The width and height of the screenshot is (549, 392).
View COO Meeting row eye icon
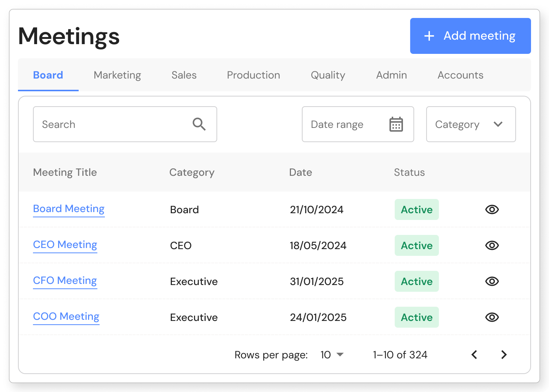coord(492,317)
